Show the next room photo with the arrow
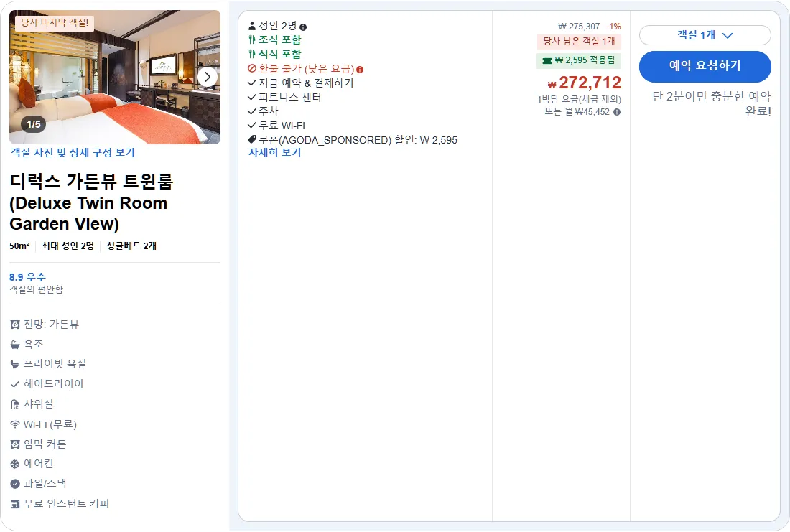790x532 pixels. [207, 77]
